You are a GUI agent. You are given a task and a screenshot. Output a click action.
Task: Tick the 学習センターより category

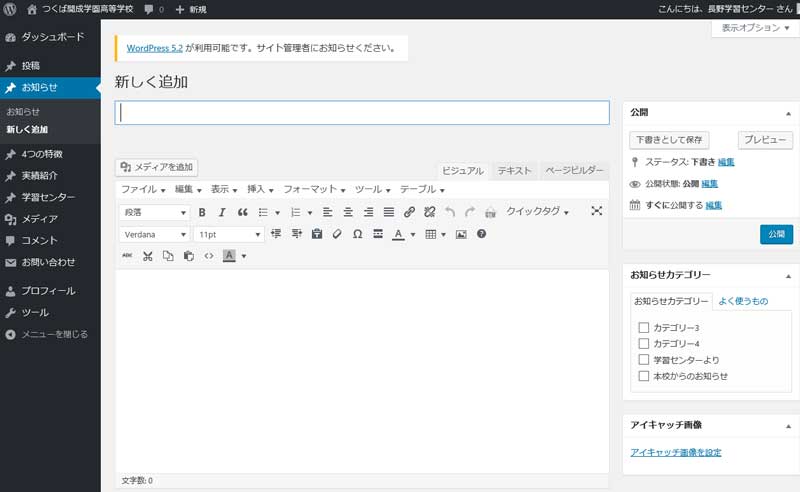pos(644,360)
